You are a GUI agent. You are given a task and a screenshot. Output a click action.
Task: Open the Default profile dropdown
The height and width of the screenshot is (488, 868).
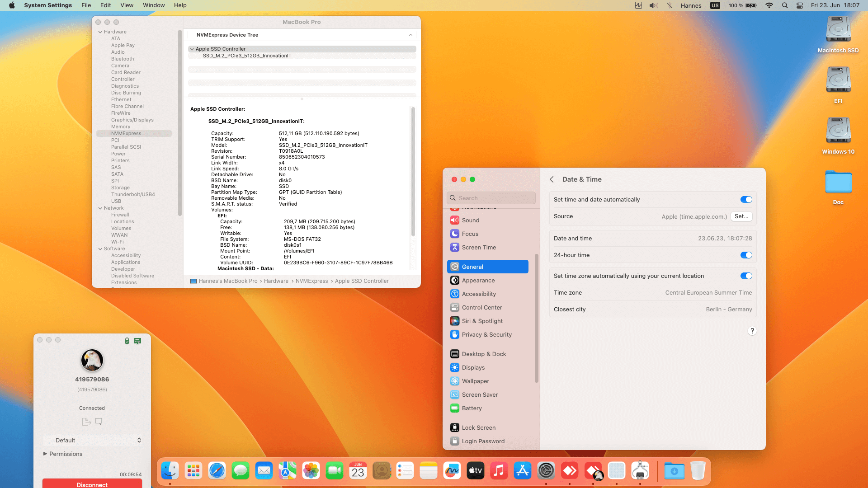tap(92, 440)
